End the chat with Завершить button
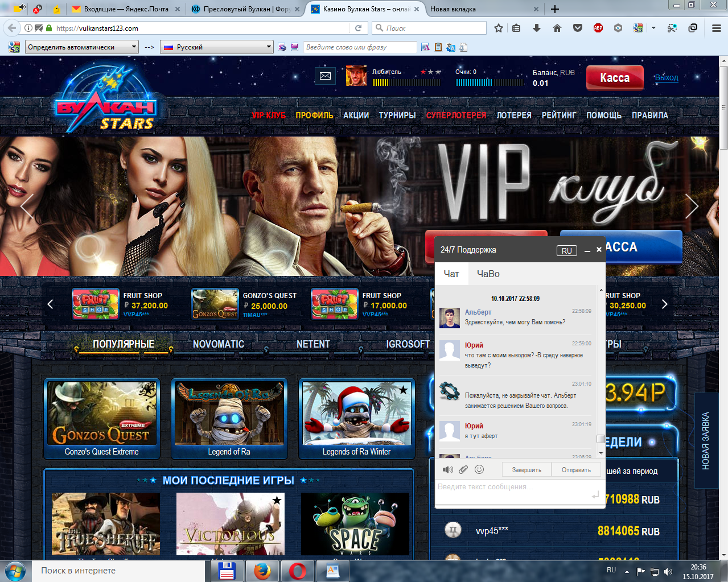The height and width of the screenshot is (582, 728). [527, 470]
